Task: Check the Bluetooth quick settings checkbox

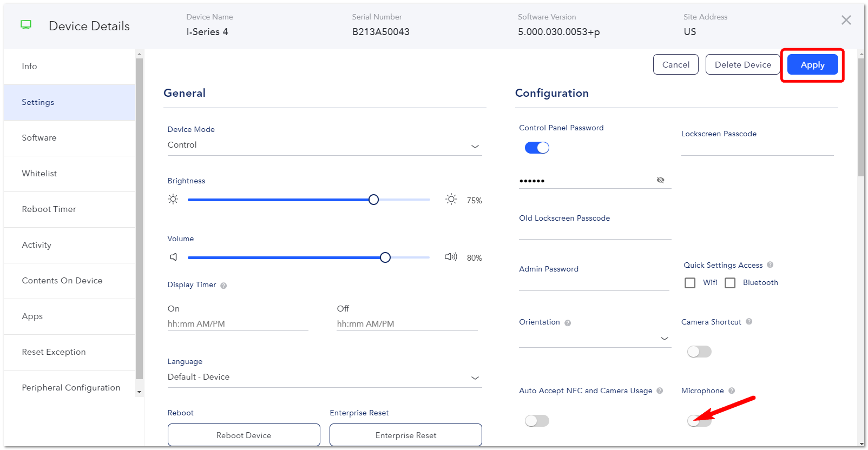Action: pos(730,283)
